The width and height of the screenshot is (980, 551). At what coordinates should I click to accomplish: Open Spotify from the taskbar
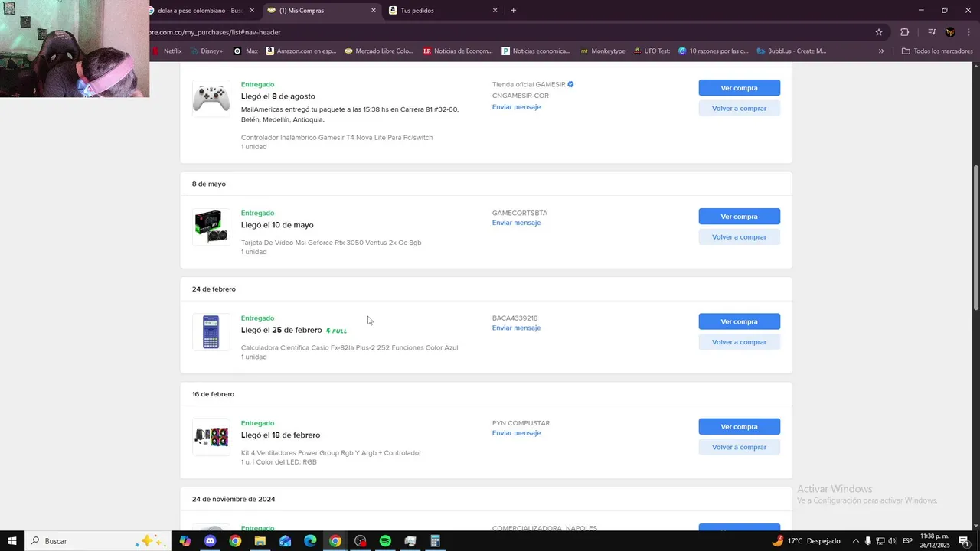point(385,541)
